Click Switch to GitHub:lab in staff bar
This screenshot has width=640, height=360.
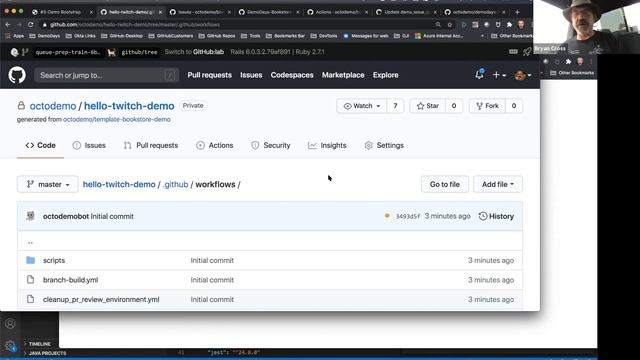[x=194, y=52]
